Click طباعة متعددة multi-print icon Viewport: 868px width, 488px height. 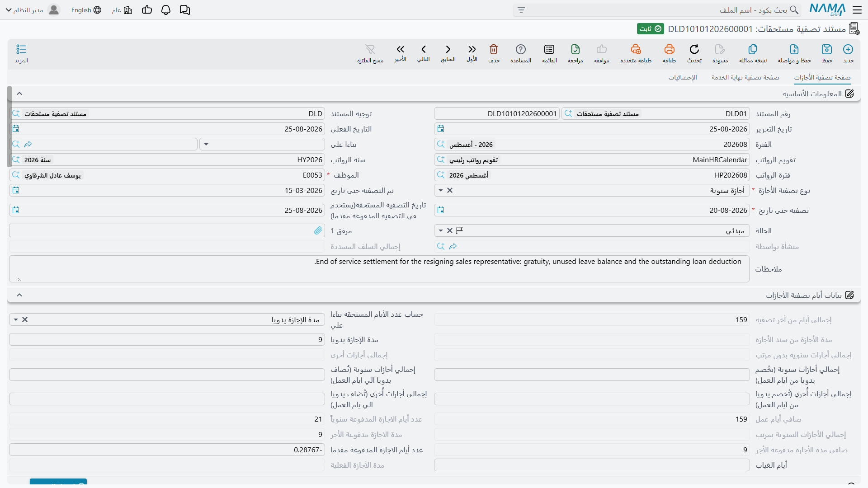tap(636, 49)
